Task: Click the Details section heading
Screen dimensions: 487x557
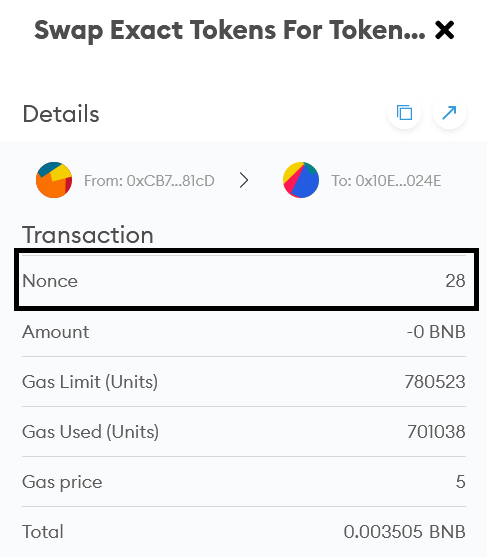Action: pos(61,114)
